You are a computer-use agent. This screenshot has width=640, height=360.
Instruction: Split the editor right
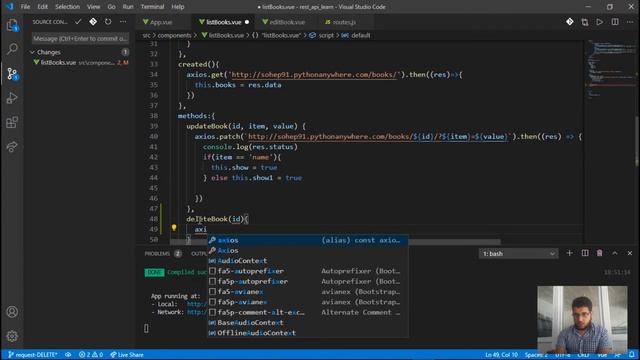(x=615, y=22)
